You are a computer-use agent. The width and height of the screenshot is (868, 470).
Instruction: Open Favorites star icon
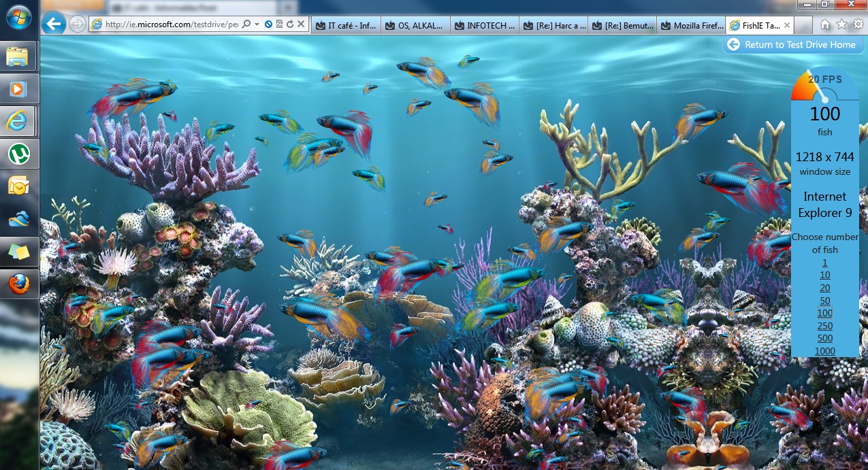click(x=841, y=24)
